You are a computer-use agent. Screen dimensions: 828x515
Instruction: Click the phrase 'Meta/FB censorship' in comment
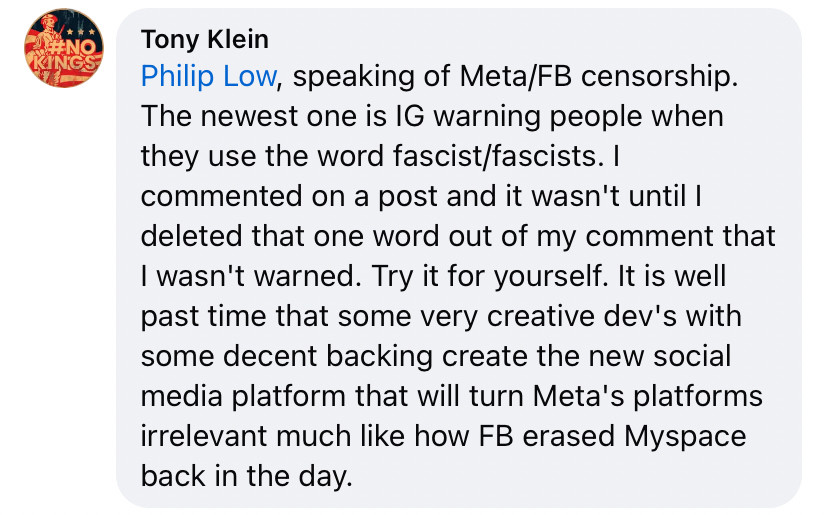coord(598,76)
